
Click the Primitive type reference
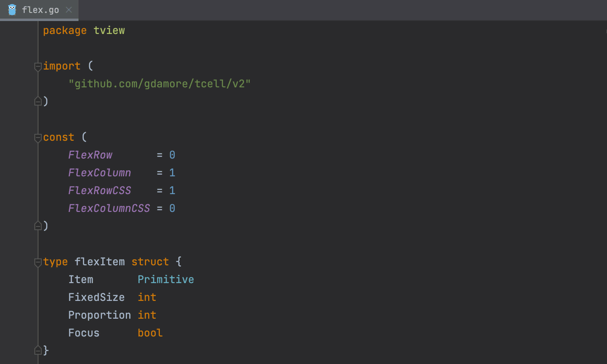click(166, 279)
